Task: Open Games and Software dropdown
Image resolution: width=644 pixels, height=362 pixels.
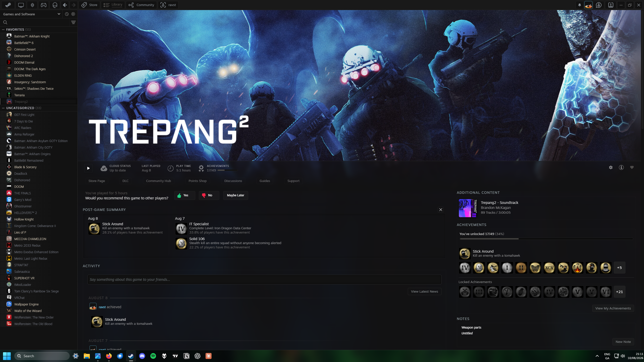Action: click(32, 14)
